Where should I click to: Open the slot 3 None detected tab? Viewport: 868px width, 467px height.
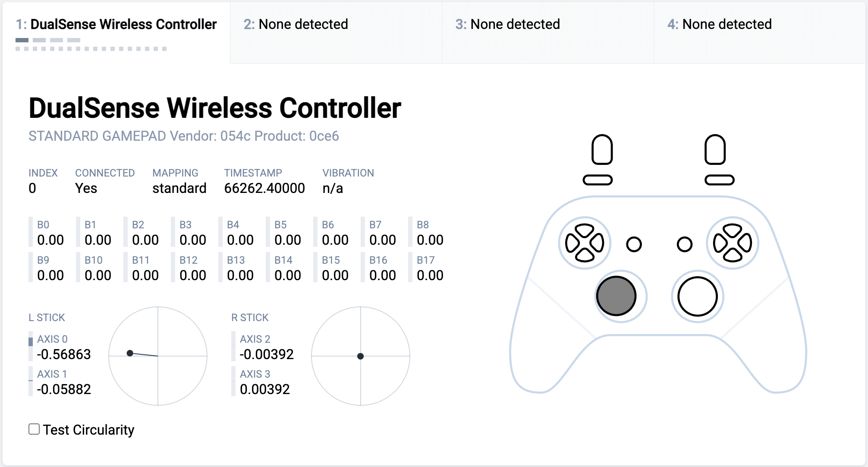548,33
